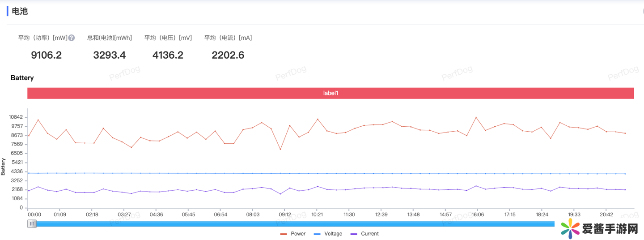Click the average voltage value 4136.2
644x240 pixels.
[x=168, y=55]
